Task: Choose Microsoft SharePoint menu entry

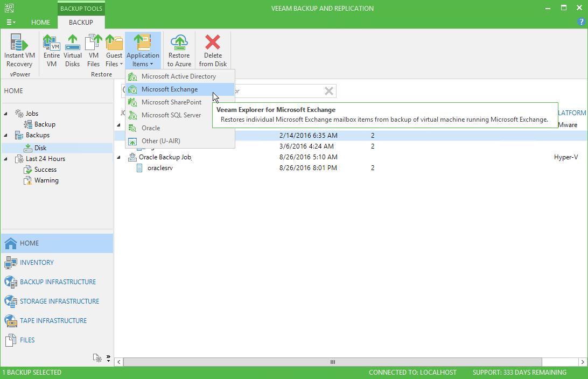Action: (180, 102)
